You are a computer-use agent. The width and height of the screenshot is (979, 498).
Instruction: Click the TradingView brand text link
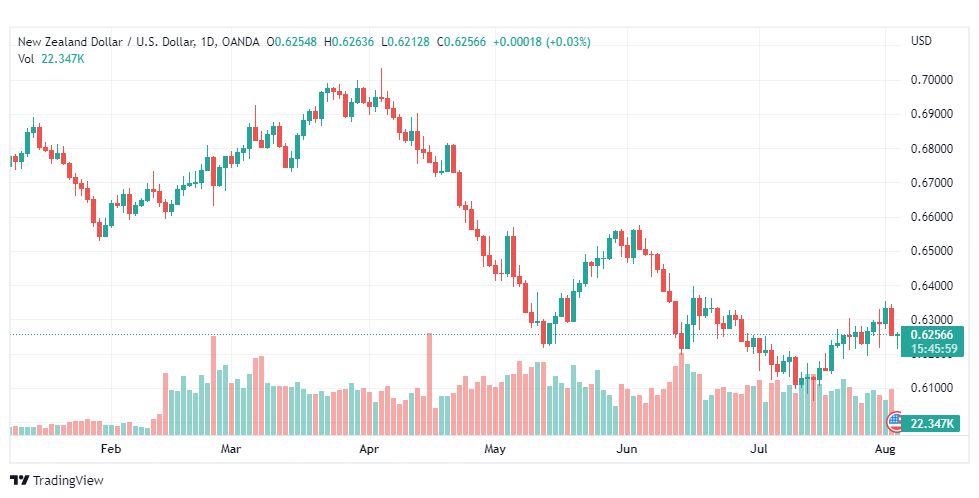[68, 481]
